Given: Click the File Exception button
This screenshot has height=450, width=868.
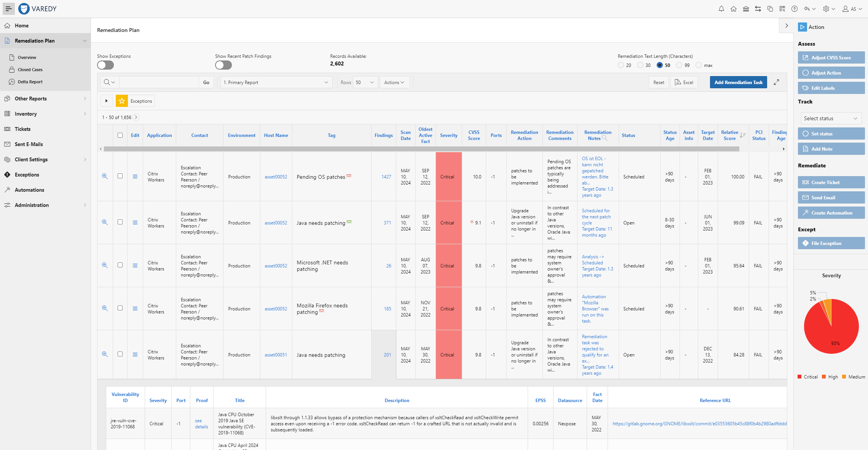Looking at the screenshot, I should tap(831, 243).
